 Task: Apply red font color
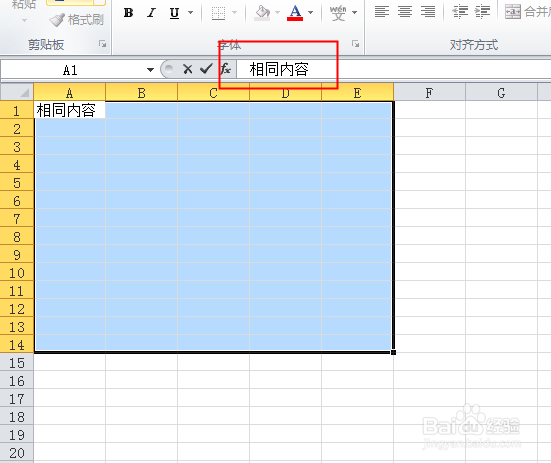(295, 13)
